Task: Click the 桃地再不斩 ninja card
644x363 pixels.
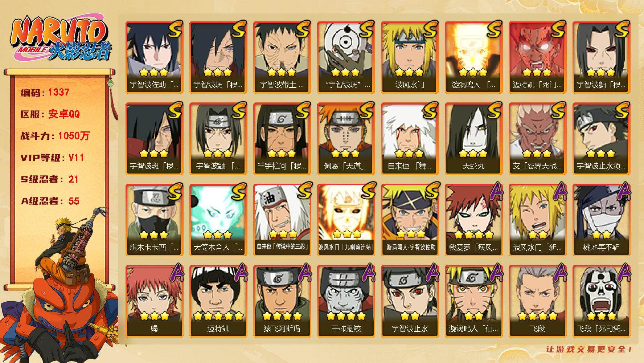Action: pyautogui.click(x=601, y=220)
